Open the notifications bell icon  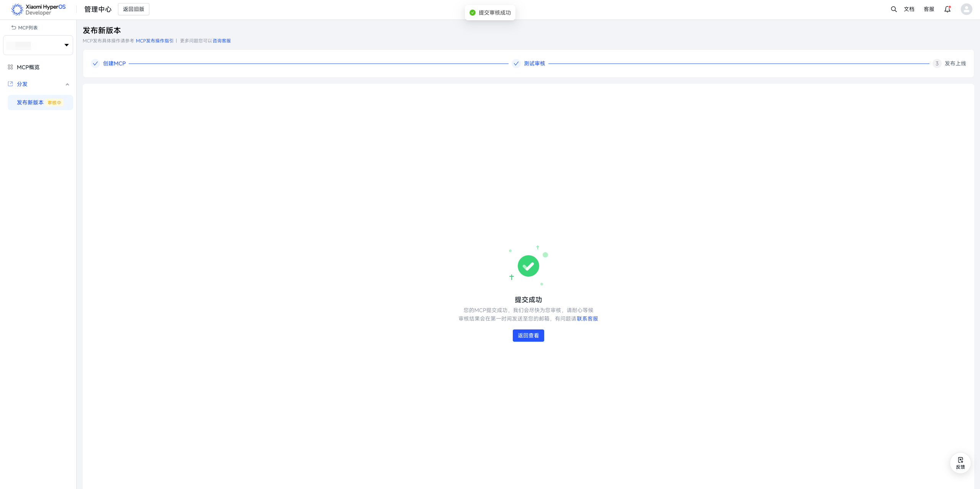tap(947, 9)
